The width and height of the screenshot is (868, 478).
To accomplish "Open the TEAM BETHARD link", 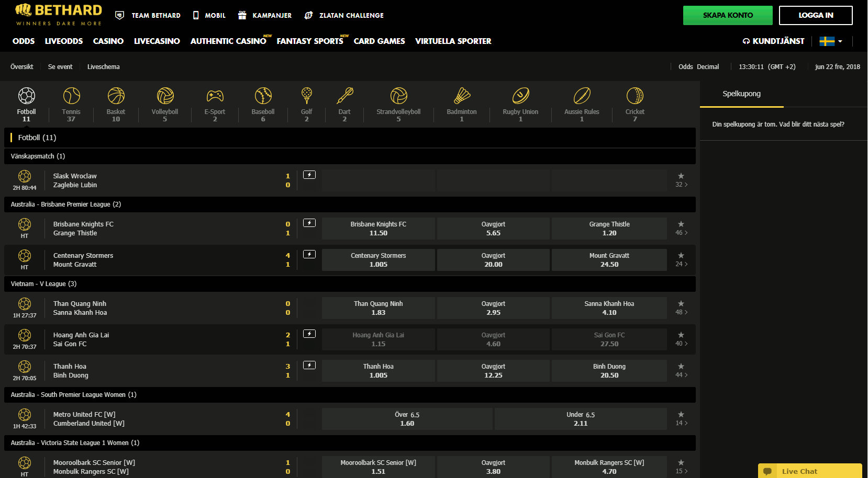I will (148, 16).
